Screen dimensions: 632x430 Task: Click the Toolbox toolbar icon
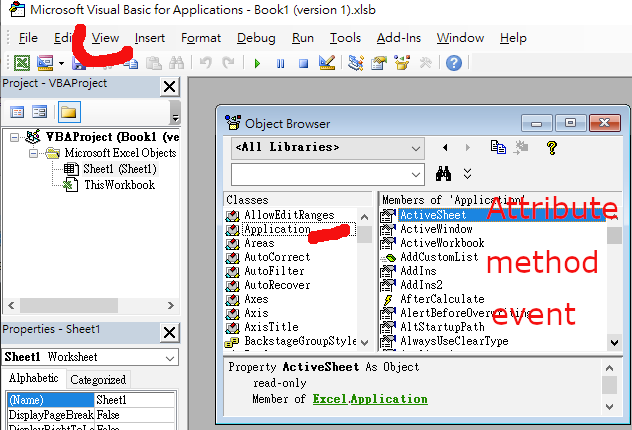point(425,63)
